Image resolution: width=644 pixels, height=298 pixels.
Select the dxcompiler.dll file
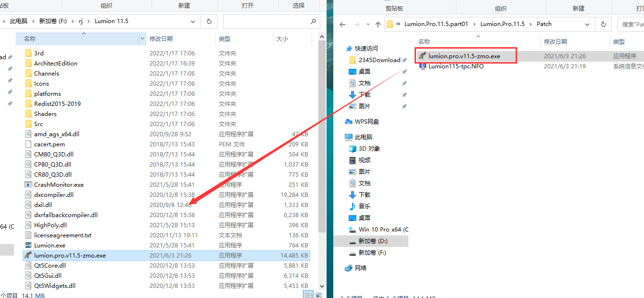(x=54, y=194)
